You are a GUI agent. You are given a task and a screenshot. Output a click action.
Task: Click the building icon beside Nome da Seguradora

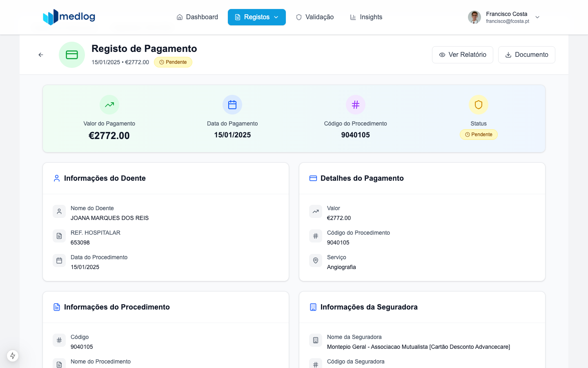[316, 340]
